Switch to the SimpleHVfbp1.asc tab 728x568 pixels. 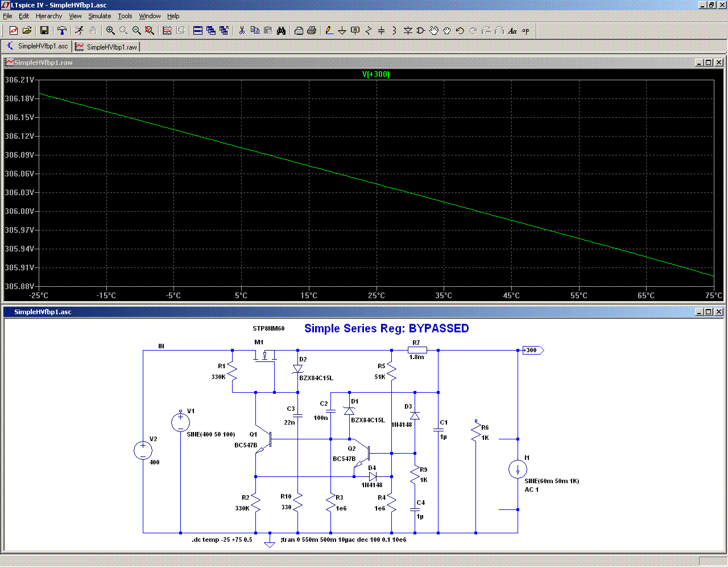tap(37, 46)
